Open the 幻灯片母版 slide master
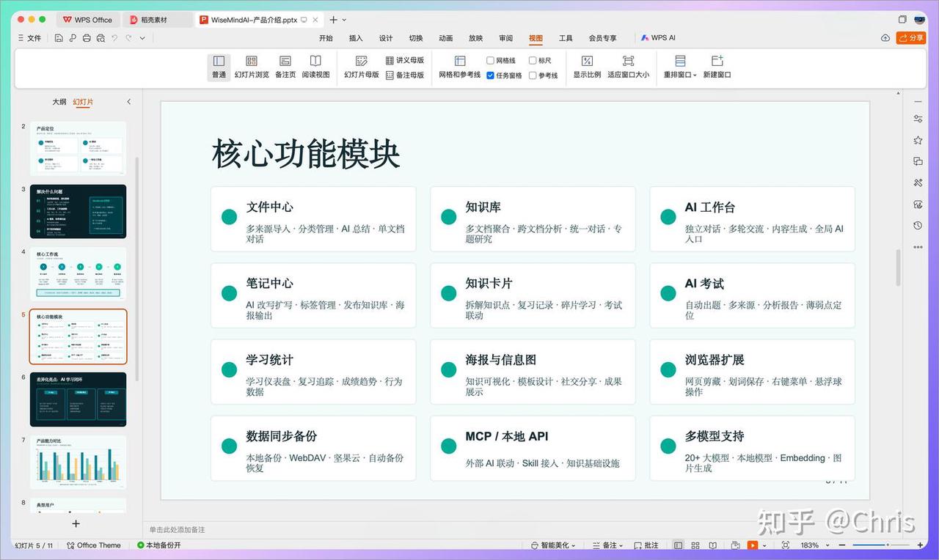 coord(362,67)
